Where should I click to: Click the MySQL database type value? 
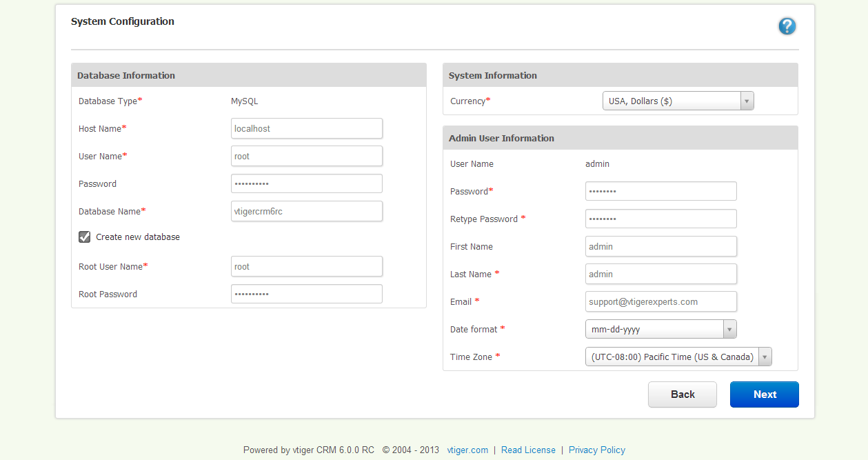pyautogui.click(x=245, y=101)
